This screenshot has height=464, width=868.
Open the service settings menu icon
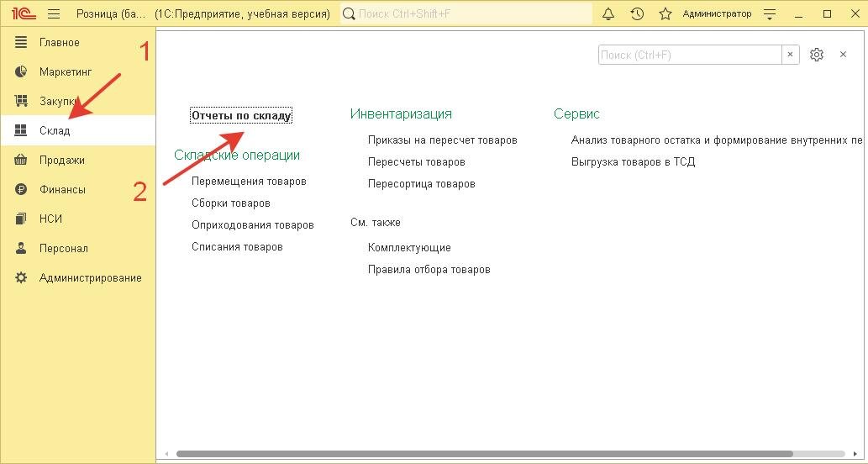coord(770,13)
